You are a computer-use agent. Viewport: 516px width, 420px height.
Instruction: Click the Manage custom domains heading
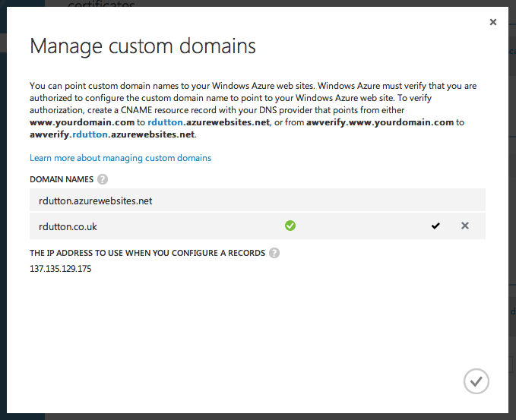[x=143, y=46]
